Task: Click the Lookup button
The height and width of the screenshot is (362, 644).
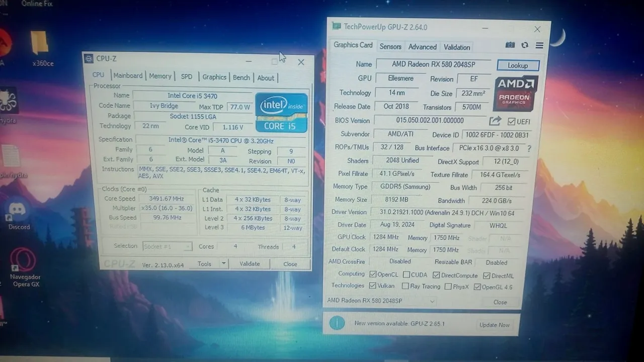Action: (518, 65)
